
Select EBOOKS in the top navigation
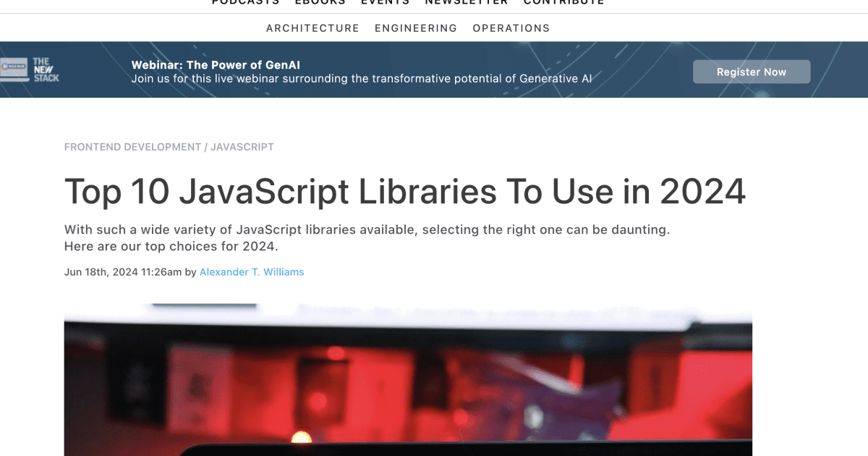(x=320, y=2)
